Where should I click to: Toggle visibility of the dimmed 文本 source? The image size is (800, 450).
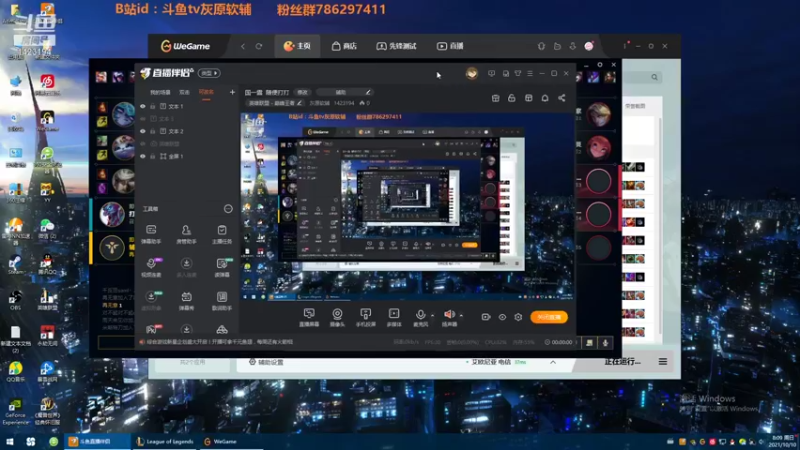click(x=143, y=118)
